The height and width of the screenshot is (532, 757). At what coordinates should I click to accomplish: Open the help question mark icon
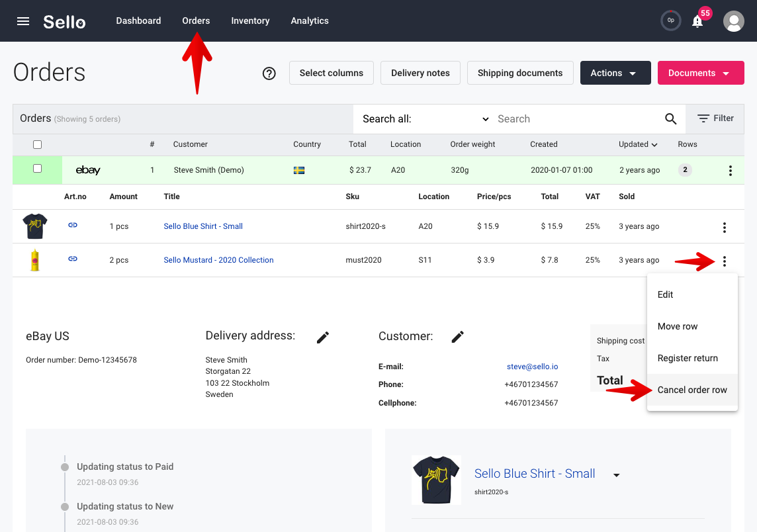tap(269, 73)
